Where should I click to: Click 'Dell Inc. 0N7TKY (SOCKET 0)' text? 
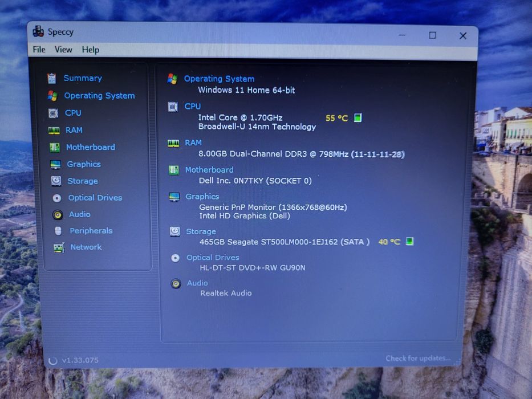point(255,181)
